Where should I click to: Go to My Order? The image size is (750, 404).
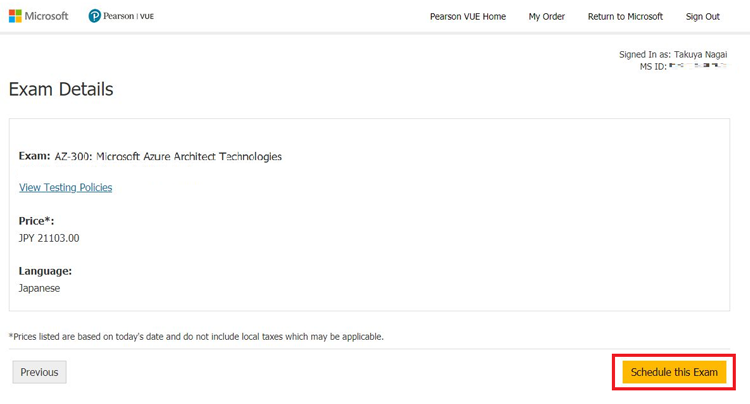pyautogui.click(x=546, y=17)
